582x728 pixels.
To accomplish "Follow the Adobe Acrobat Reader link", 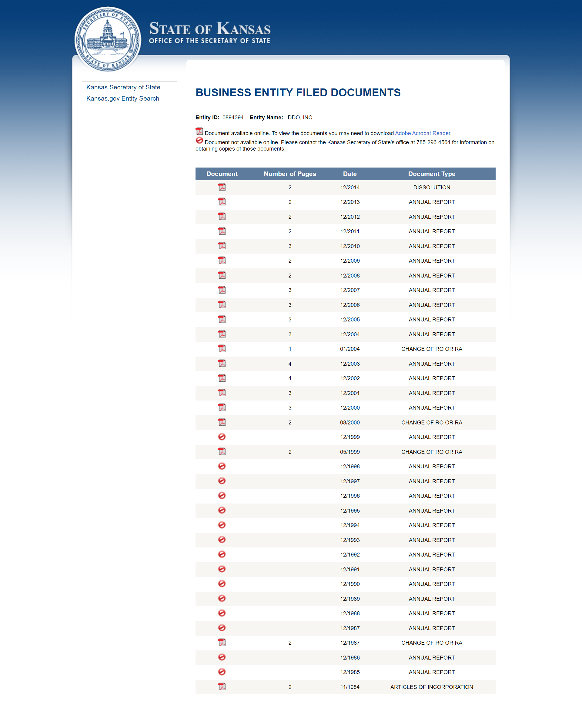I will click(422, 133).
